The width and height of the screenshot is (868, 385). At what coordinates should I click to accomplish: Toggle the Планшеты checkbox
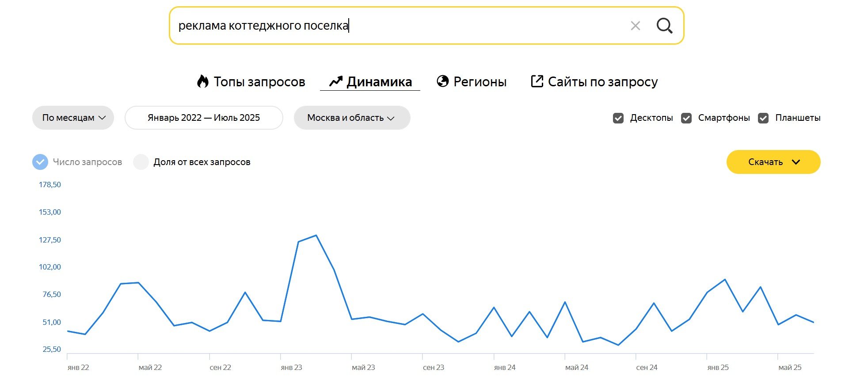pyautogui.click(x=763, y=118)
